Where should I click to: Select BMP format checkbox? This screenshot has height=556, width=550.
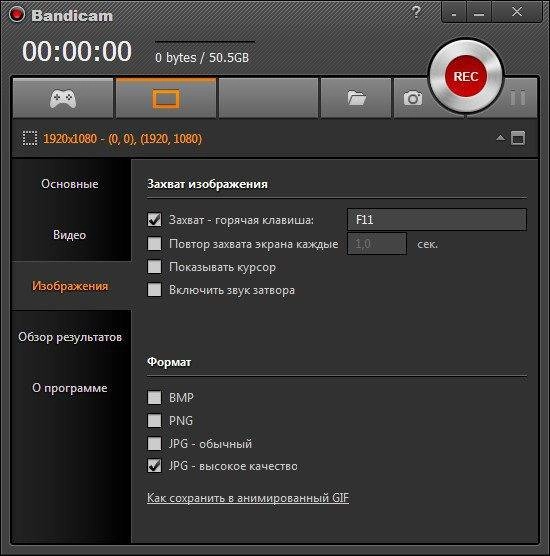point(154,397)
